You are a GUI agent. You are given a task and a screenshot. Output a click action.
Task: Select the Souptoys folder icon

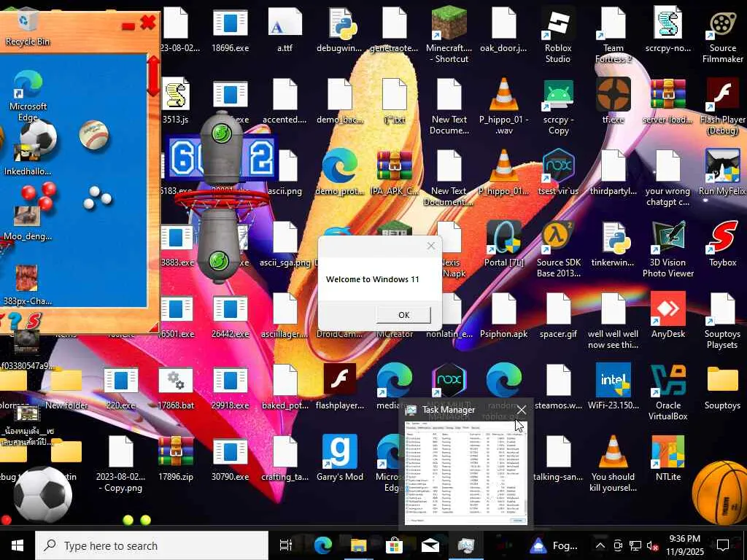pyautogui.click(x=723, y=387)
